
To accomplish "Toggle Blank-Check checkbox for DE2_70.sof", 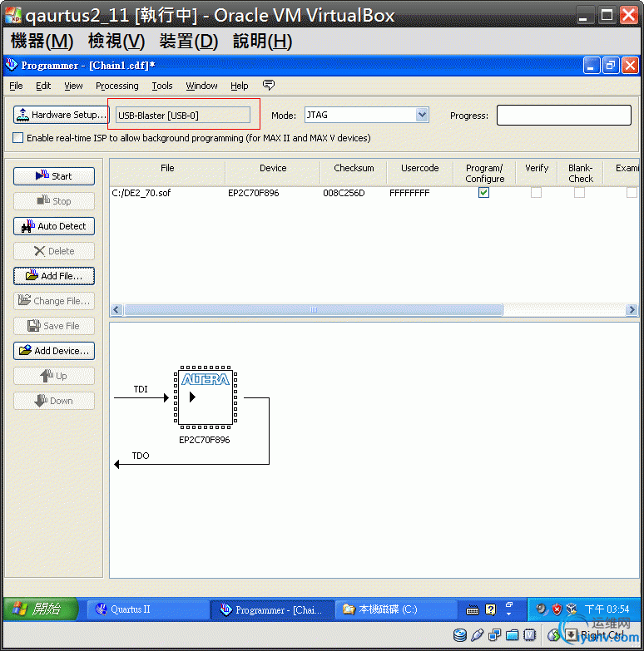I will (x=579, y=193).
